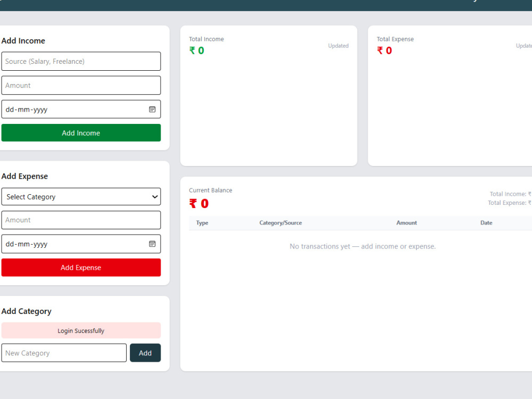Click the Updated text in Total Income card

pyautogui.click(x=338, y=46)
